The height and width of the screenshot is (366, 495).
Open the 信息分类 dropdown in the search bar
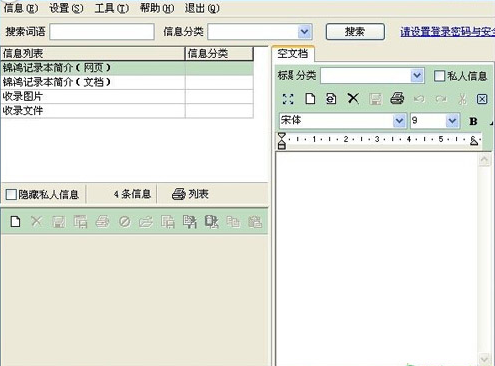(x=304, y=32)
